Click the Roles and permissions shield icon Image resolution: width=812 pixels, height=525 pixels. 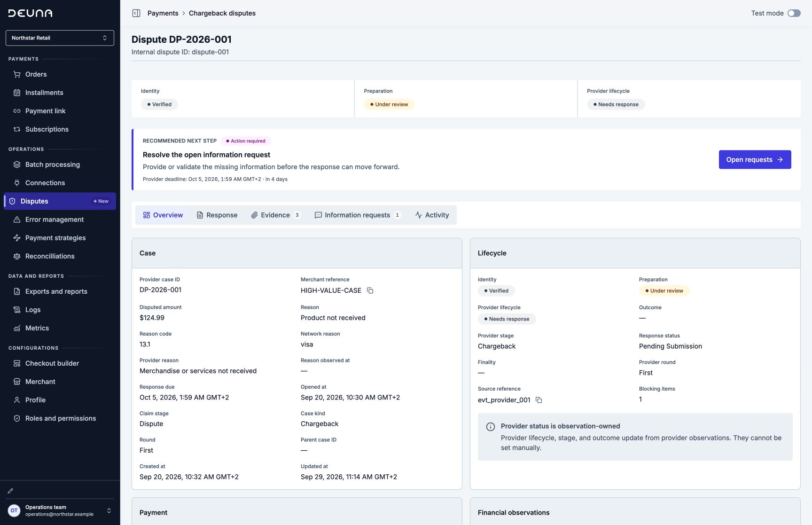(17, 418)
